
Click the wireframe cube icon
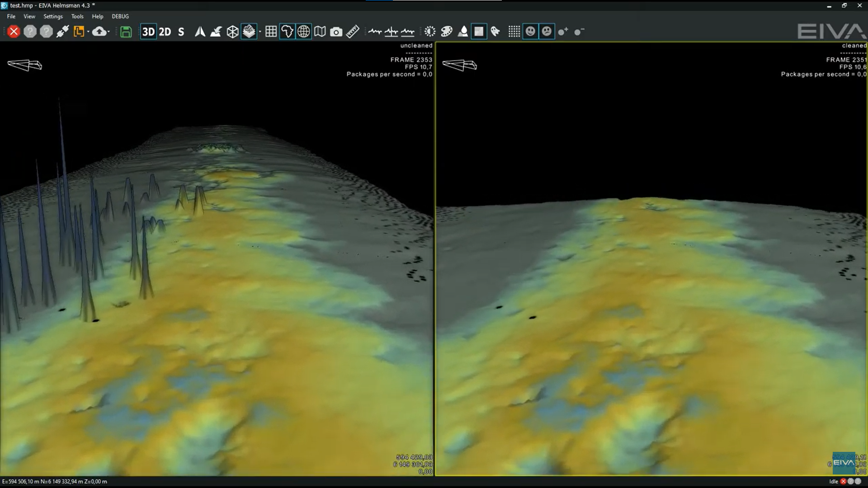[x=232, y=32]
